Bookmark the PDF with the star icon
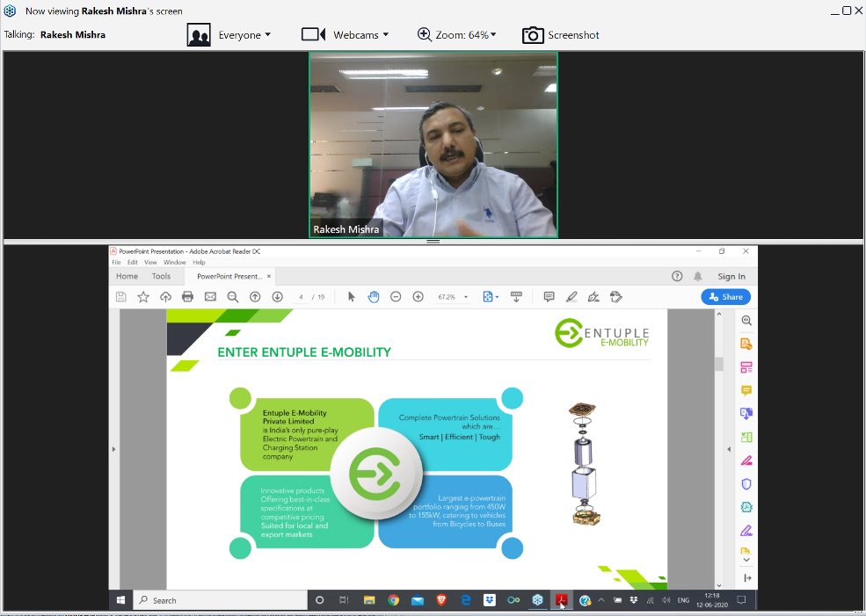Viewport: 866px width, 616px height. (143, 297)
